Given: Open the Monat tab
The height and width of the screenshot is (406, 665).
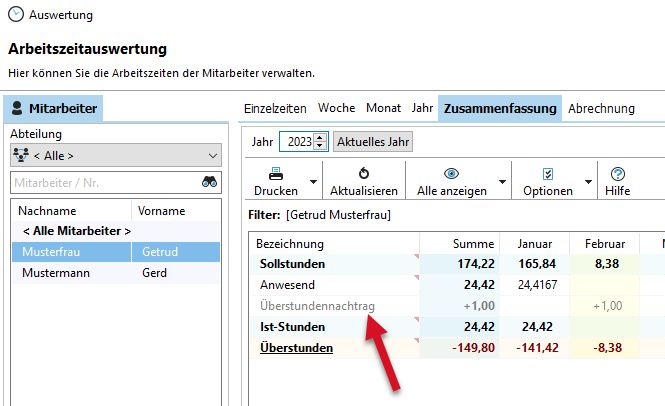Looking at the screenshot, I should pos(383,108).
